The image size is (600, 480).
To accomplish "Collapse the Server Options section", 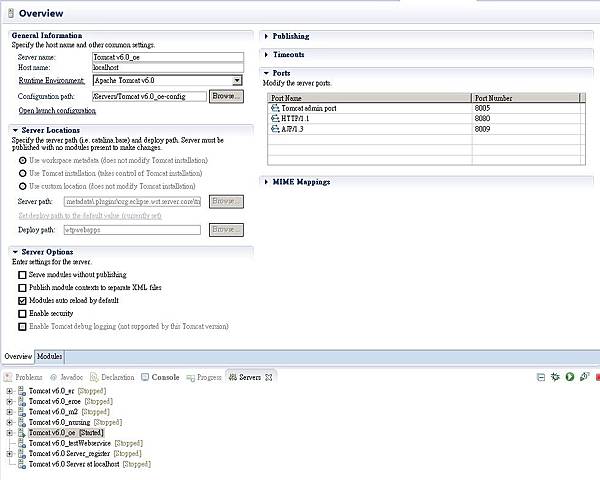I will (x=15, y=252).
